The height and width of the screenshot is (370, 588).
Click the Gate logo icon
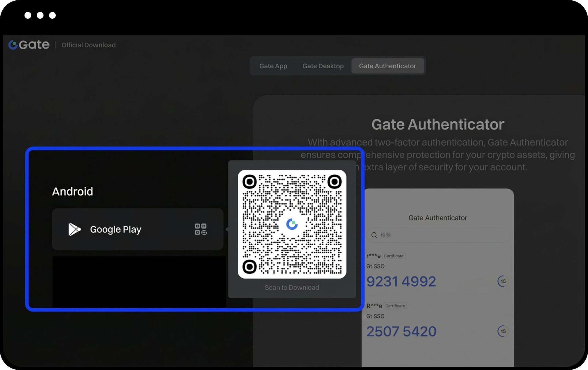pos(13,45)
